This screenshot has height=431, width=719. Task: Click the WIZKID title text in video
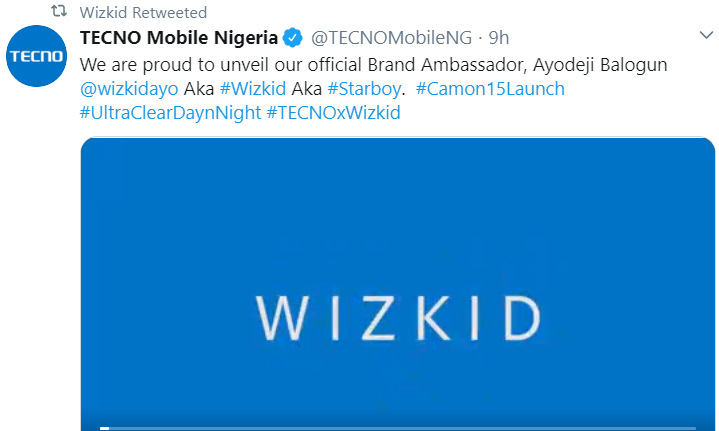click(x=397, y=316)
